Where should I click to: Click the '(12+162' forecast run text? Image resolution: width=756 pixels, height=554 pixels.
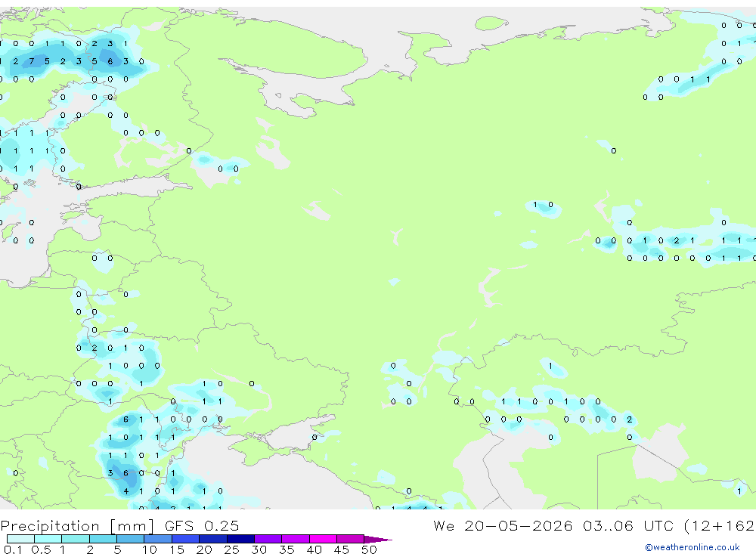click(x=719, y=525)
